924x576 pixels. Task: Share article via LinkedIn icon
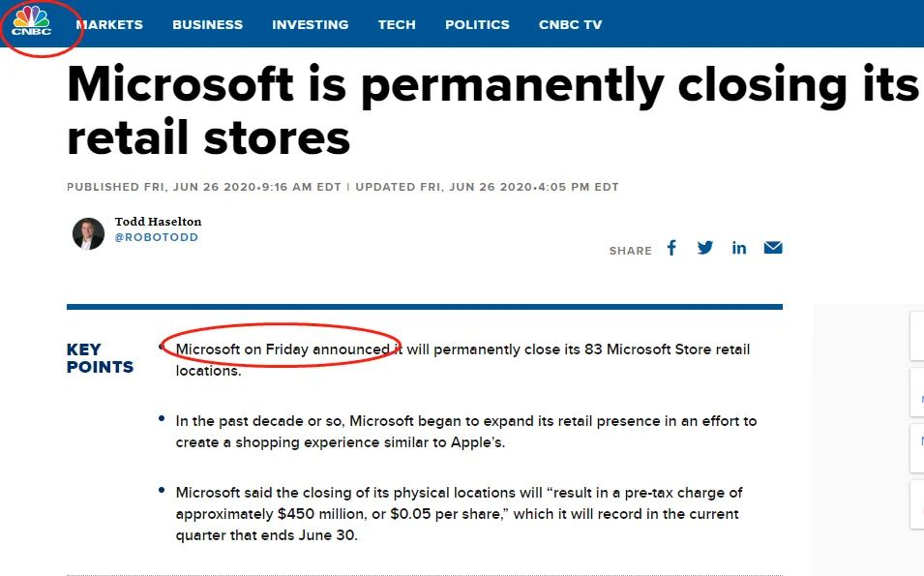[739, 248]
